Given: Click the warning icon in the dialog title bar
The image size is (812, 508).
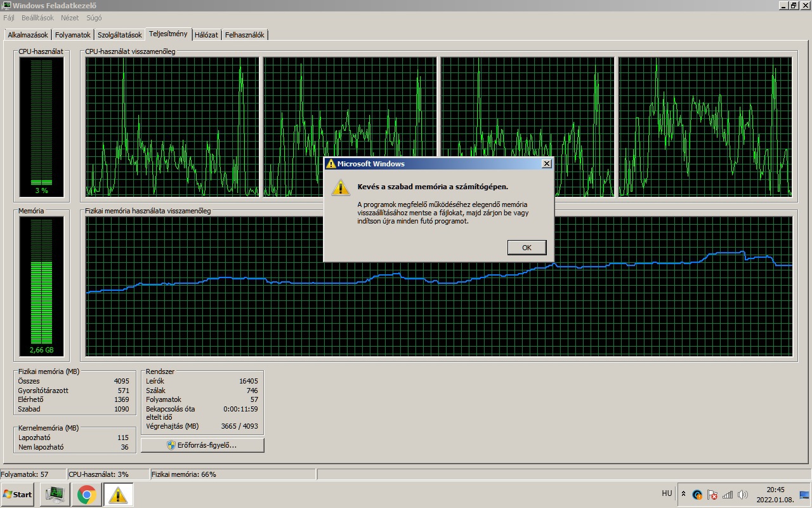Looking at the screenshot, I should click(331, 164).
